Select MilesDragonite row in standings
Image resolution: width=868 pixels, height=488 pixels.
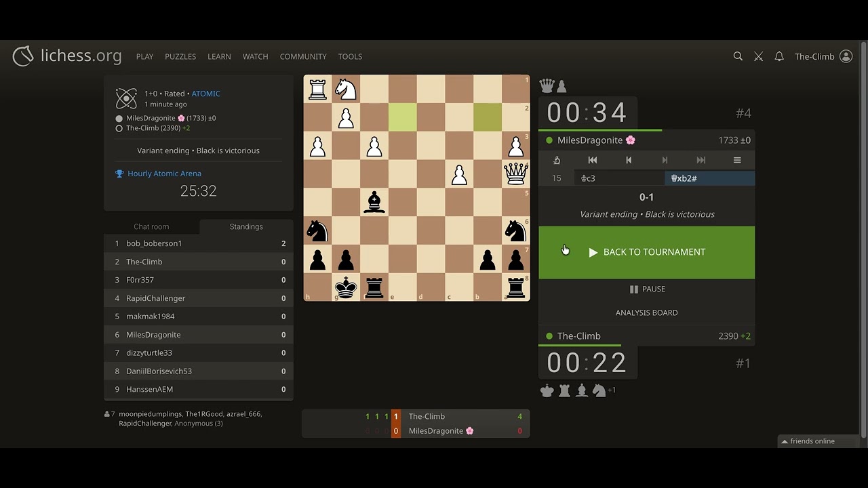coord(199,335)
